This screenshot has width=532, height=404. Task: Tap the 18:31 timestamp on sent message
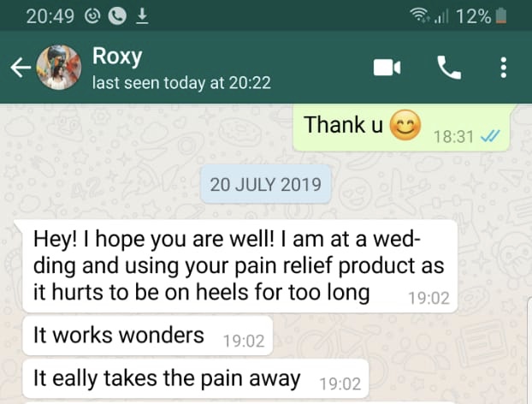(x=453, y=137)
